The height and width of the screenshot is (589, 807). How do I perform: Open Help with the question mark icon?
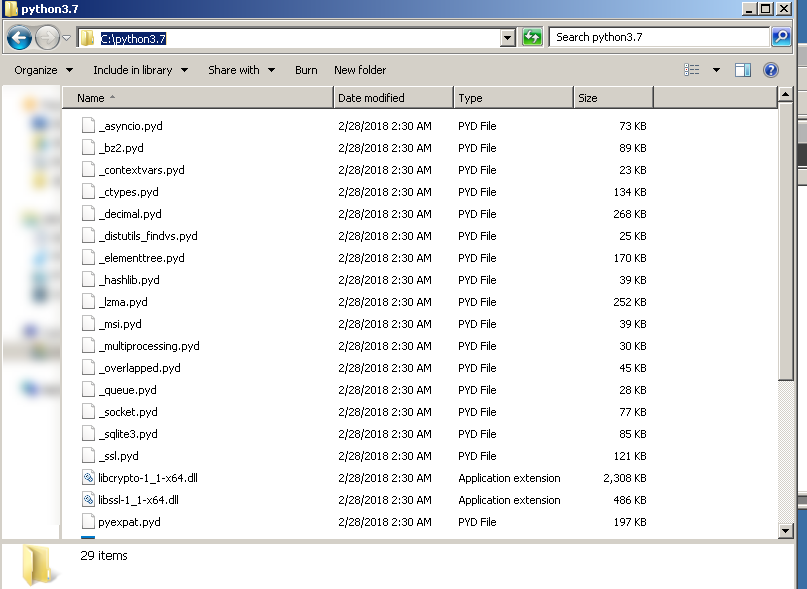click(770, 70)
